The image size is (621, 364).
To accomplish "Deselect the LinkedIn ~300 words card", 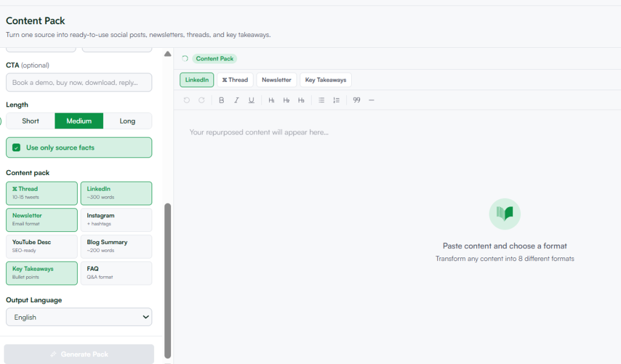I will 116,193.
